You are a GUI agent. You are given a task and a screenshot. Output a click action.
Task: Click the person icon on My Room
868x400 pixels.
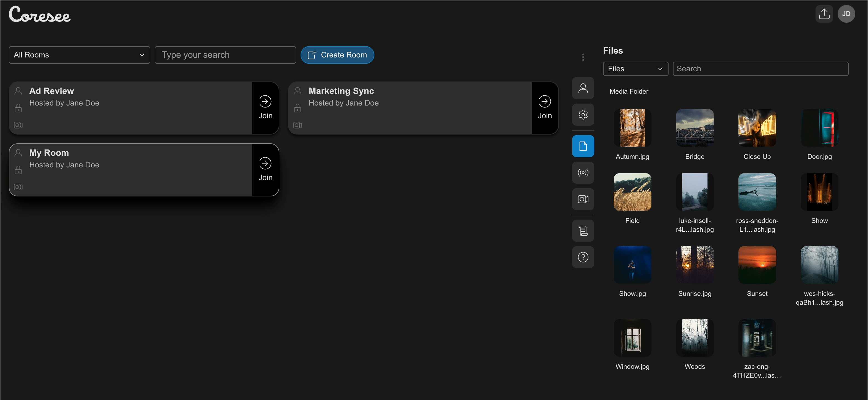click(18, 153)
